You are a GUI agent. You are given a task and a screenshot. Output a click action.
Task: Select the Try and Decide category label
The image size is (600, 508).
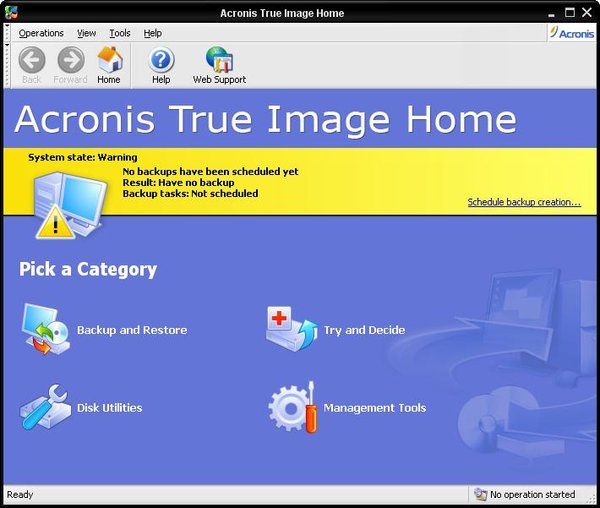(364, 330)
